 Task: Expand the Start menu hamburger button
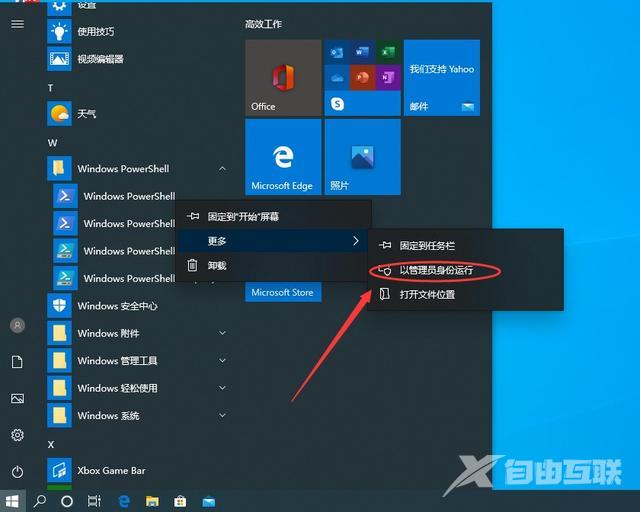click(17, 24)
